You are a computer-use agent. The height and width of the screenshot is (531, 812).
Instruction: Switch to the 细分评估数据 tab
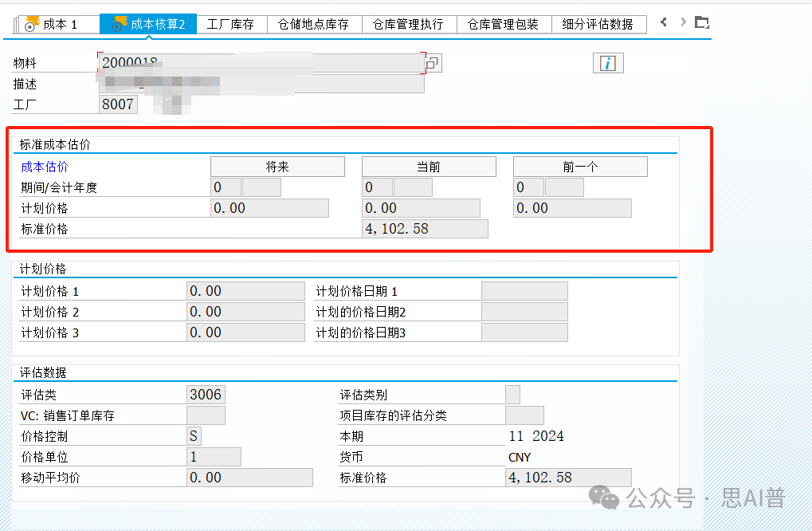598,24
